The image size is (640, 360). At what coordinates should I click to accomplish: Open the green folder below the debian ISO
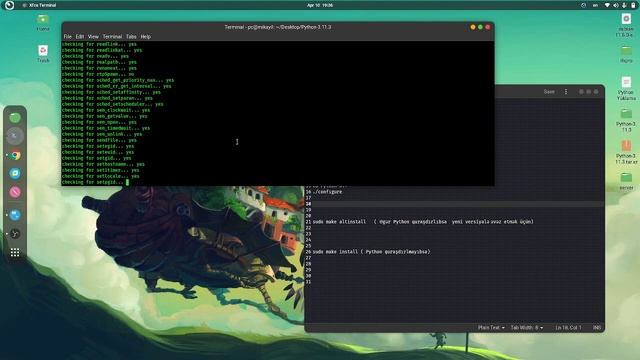click(626, 54)
